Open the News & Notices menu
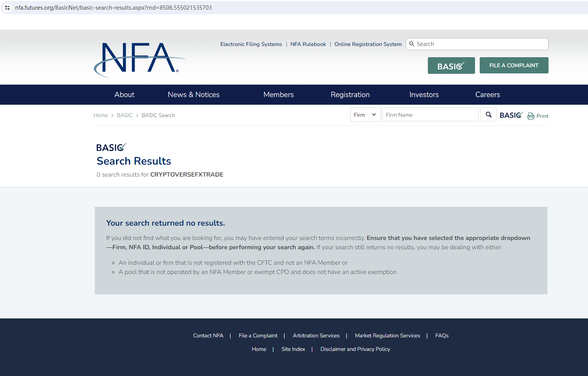This screenshot has height=376, width=588. (193, 95)
